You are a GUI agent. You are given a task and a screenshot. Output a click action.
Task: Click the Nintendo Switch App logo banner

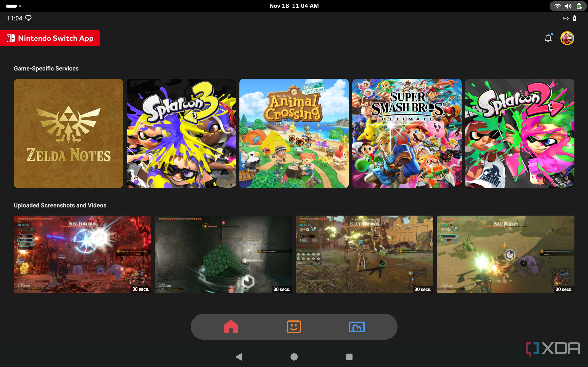(x=50, y=38)
